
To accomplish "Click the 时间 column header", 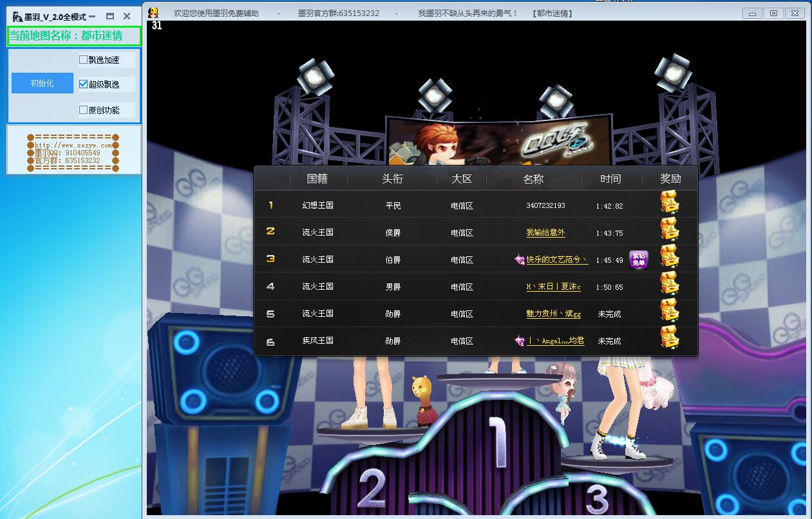I will coord(610,179).
